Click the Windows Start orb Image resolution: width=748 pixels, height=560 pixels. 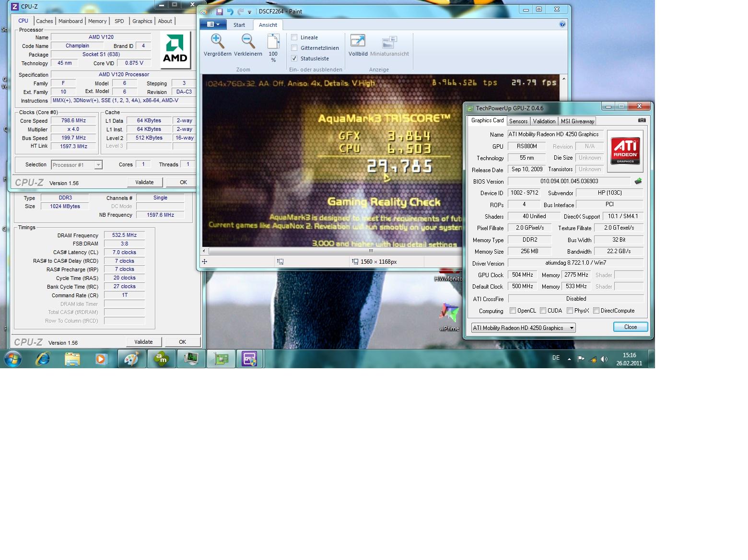point(13,359)
